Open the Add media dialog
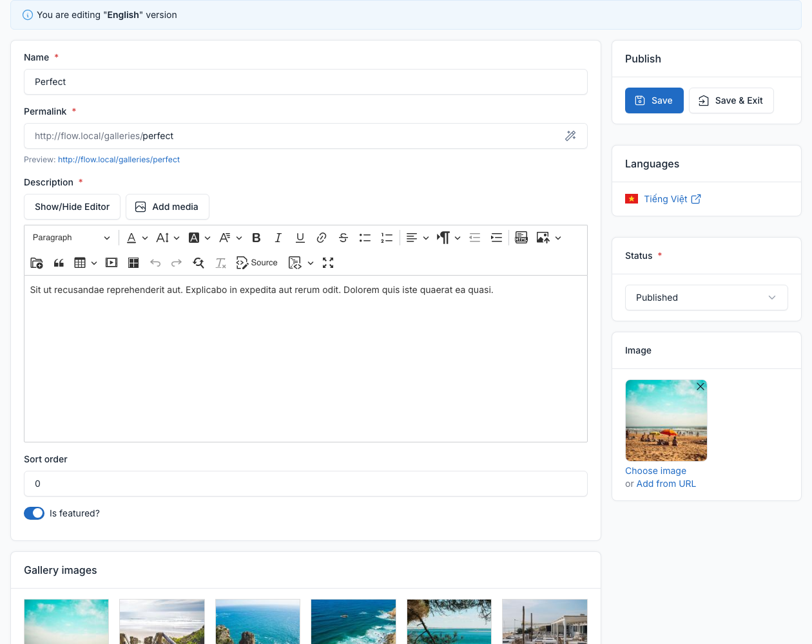 point(168,207)
